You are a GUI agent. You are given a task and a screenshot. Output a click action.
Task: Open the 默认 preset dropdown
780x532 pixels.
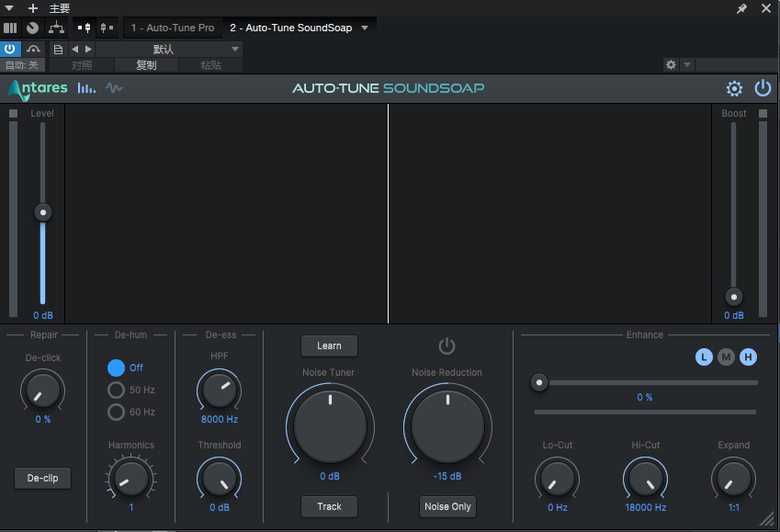pos(169,49)
